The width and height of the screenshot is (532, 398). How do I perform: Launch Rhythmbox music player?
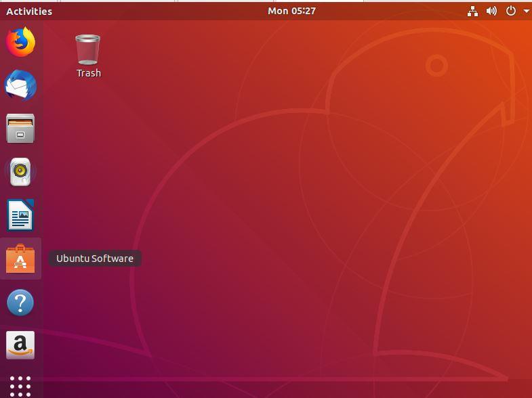tap(20, 172)
